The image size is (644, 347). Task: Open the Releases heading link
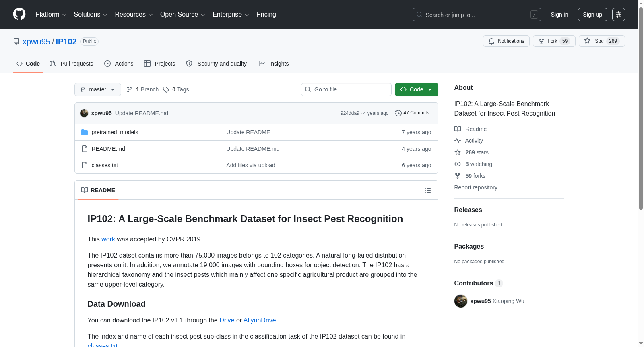pos(468,210)
